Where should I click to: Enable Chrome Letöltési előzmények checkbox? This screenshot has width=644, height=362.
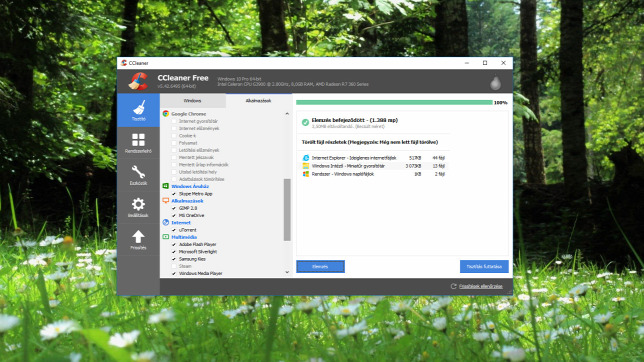coord(174,150)
